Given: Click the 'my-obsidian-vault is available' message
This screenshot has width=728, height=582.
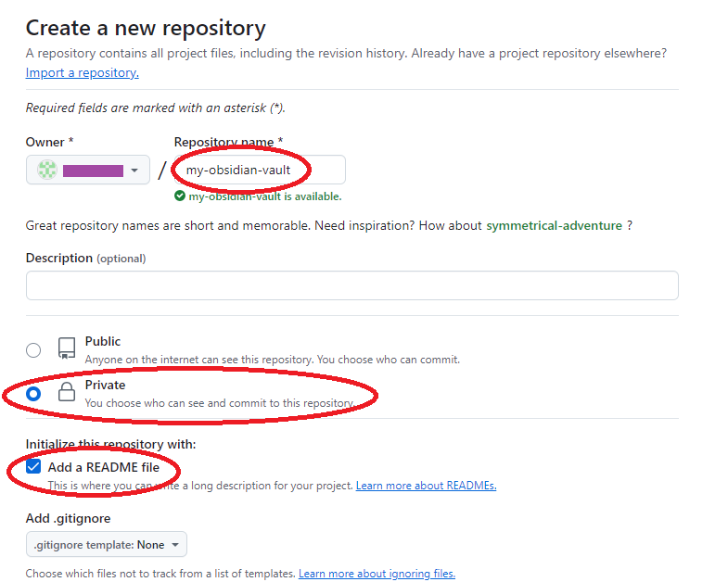Looking at the screenshot, I should click(x=264, y=196).
